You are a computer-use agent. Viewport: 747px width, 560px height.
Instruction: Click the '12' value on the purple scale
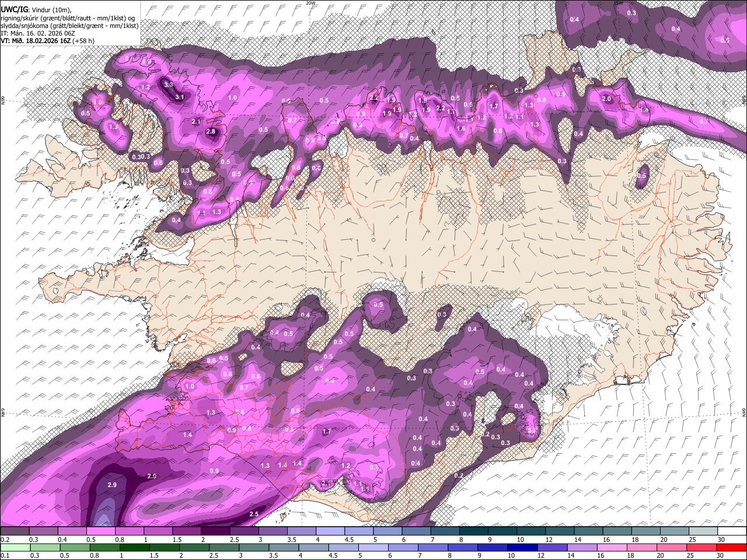549,540
